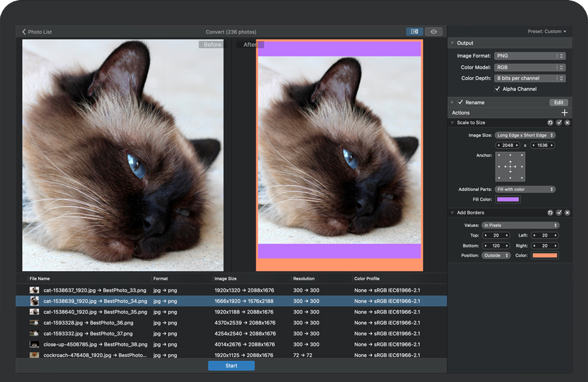Image resolution: width=588 pixels, height=382 pixels.
Task: Open the Image Format dropdown
Action: [530, 56]
